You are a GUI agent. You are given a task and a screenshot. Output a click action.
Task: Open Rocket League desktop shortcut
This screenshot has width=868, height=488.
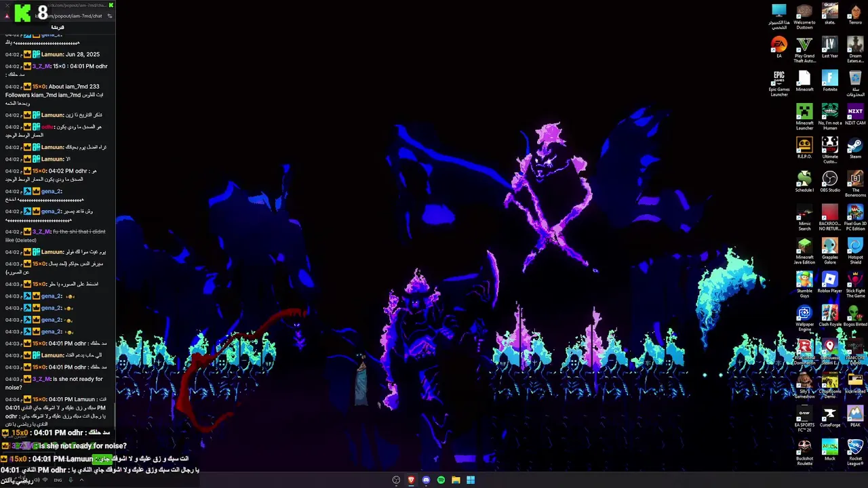tap(855, 453)
